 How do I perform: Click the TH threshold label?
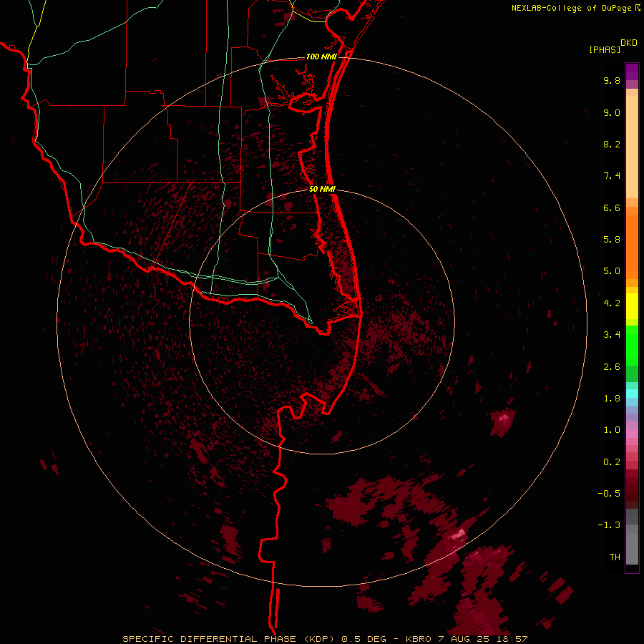(615, 557)
